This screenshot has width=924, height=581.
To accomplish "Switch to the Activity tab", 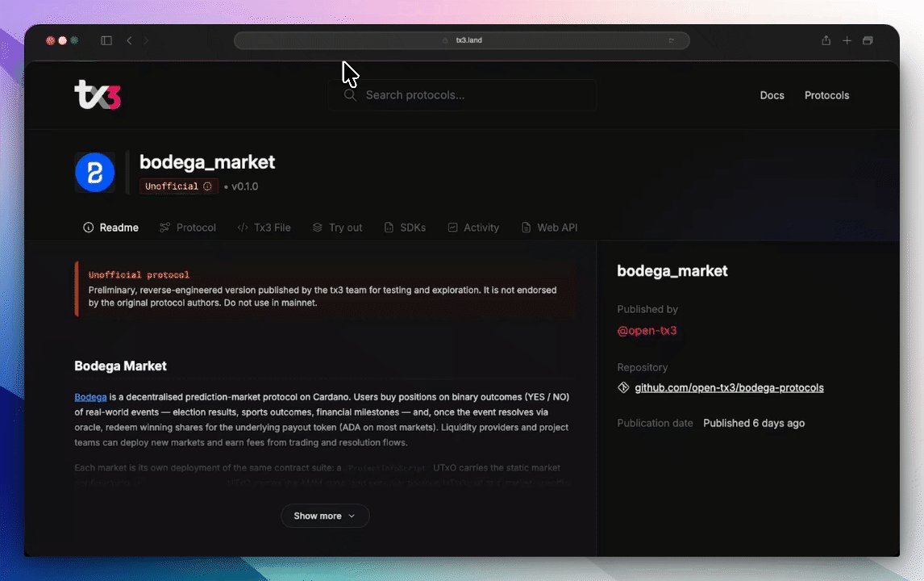I will (473, 228).
